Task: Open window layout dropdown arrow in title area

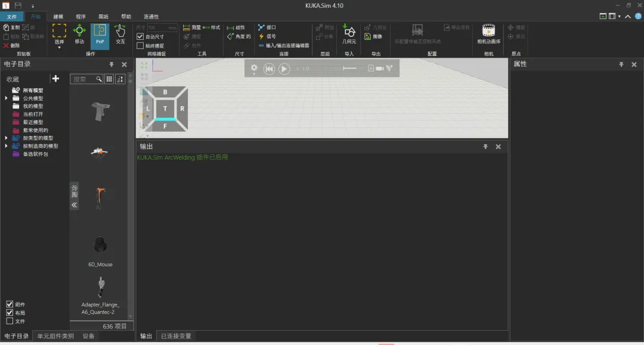Action: (620, 16)
